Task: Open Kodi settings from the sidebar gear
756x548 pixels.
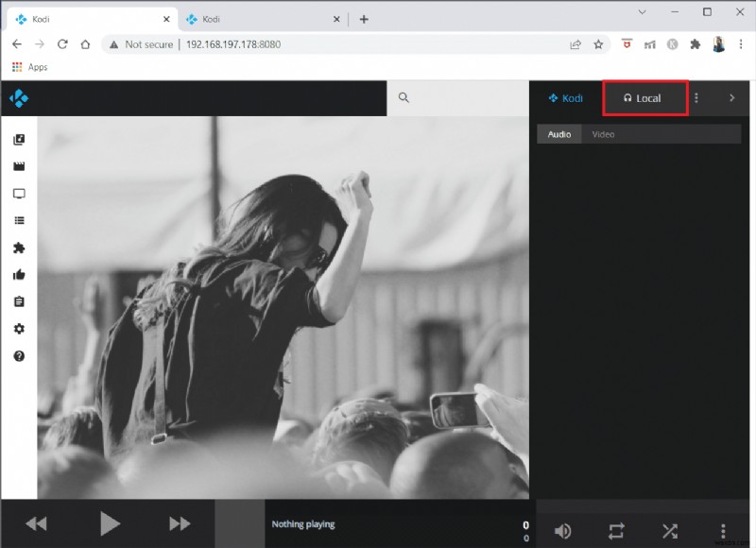Action: pyautogui.click(x=17, y=330)
